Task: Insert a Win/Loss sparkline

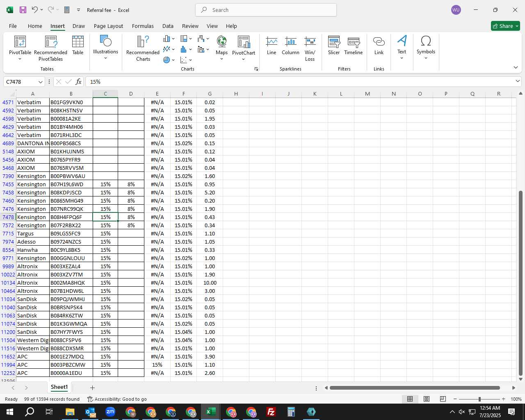Action: click(x=310, y=48)
